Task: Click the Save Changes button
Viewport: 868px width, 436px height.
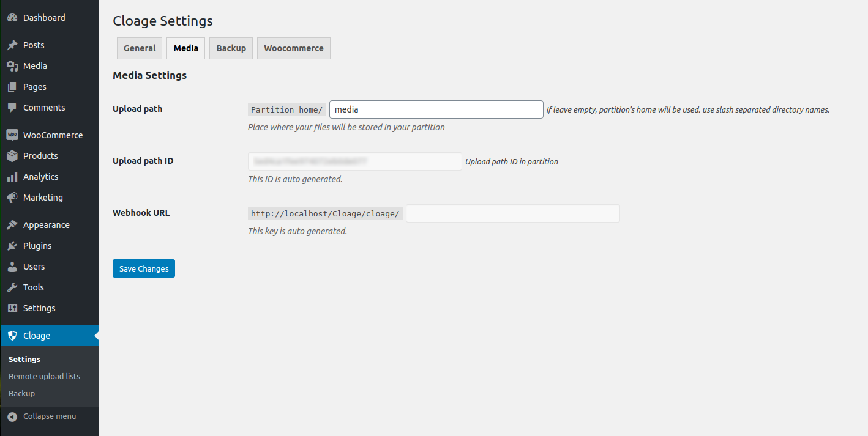Action: click(144, 268)
